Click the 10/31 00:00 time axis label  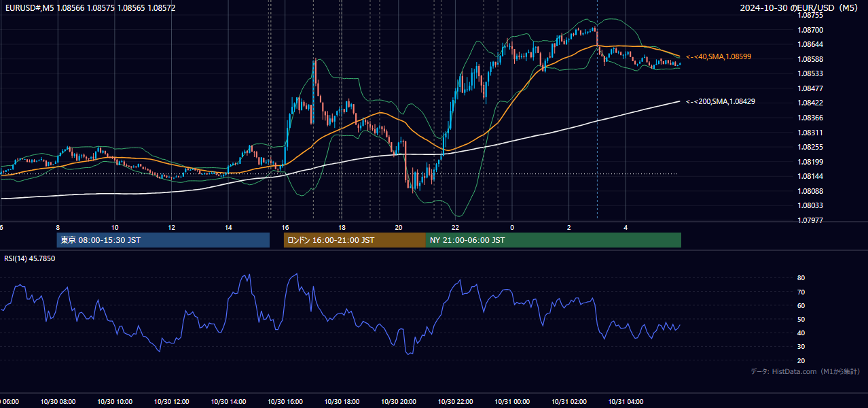coord(512,402)
